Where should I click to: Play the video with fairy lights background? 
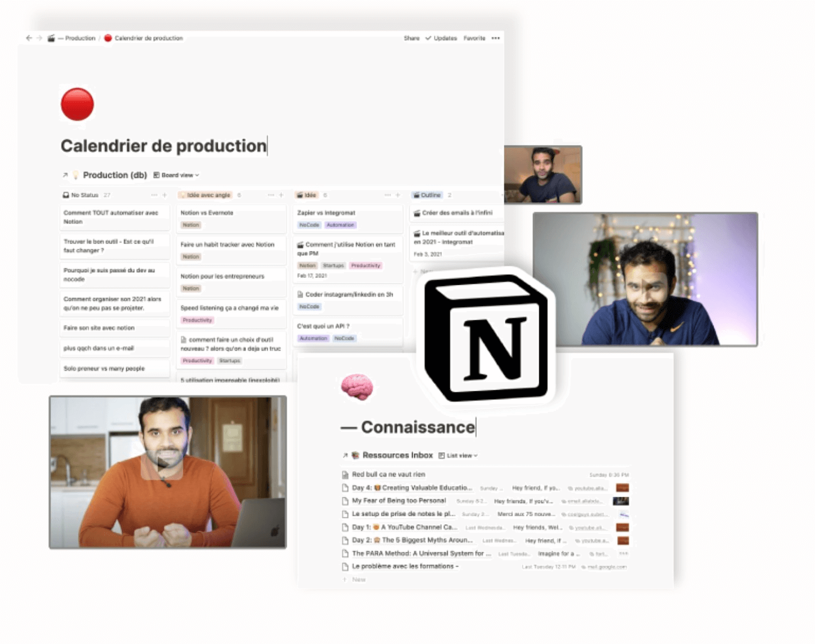click(x=646, y=285)
